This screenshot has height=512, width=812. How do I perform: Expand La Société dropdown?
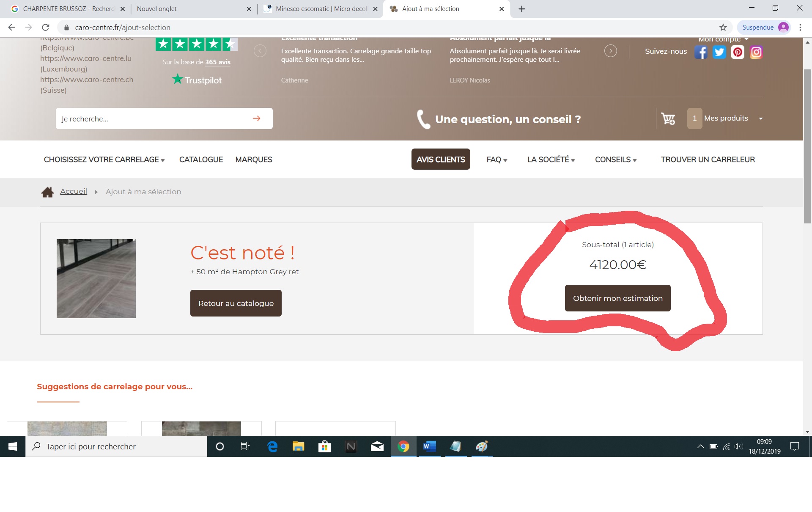551,160
